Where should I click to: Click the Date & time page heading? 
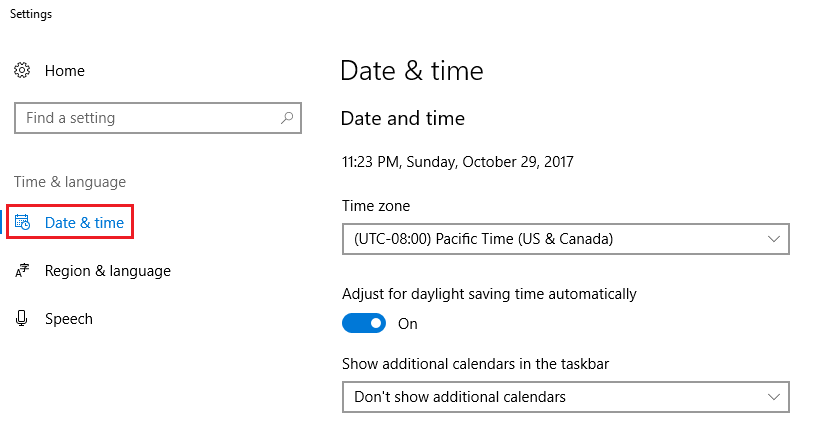click(x=412, y=71)
